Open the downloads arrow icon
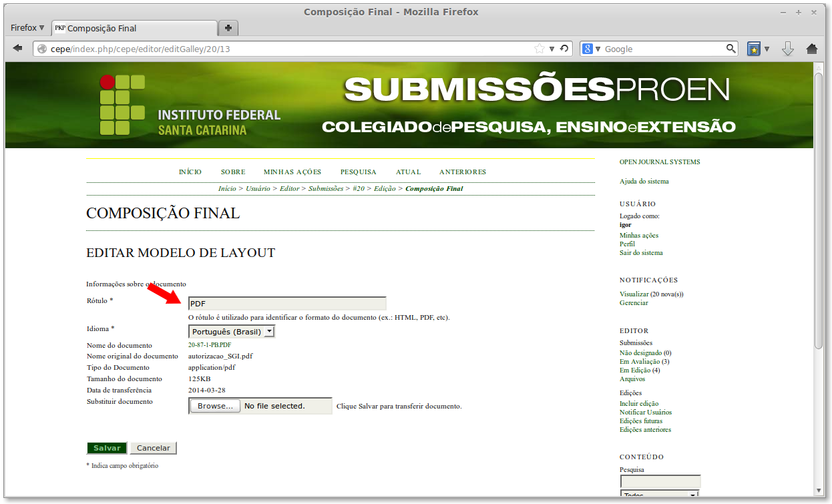The image size is (832, 504). (788, 49)
